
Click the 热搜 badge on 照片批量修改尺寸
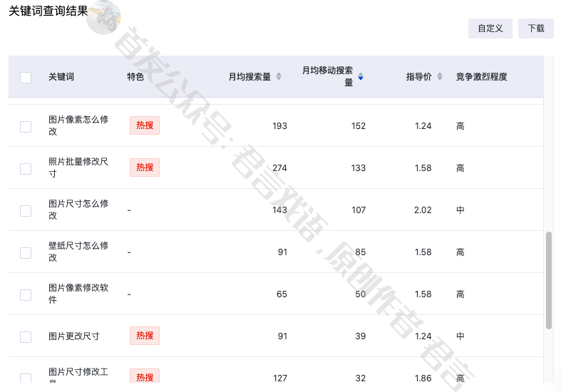[145, 167]
